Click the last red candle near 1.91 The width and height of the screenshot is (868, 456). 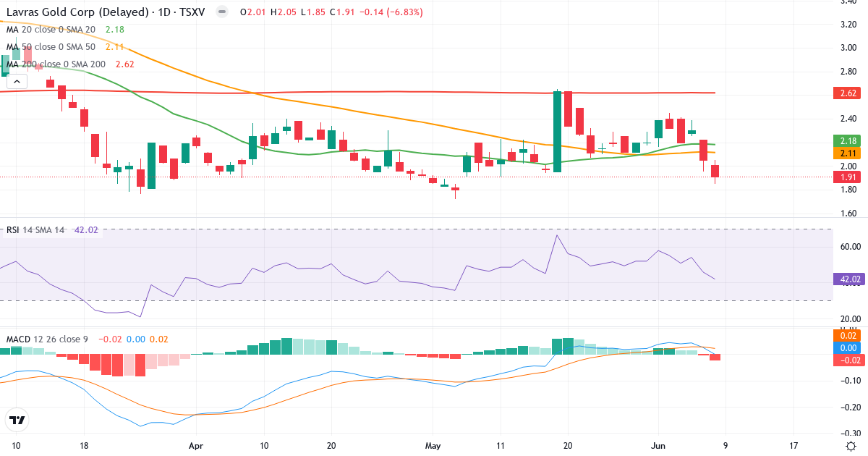(715, 172)
